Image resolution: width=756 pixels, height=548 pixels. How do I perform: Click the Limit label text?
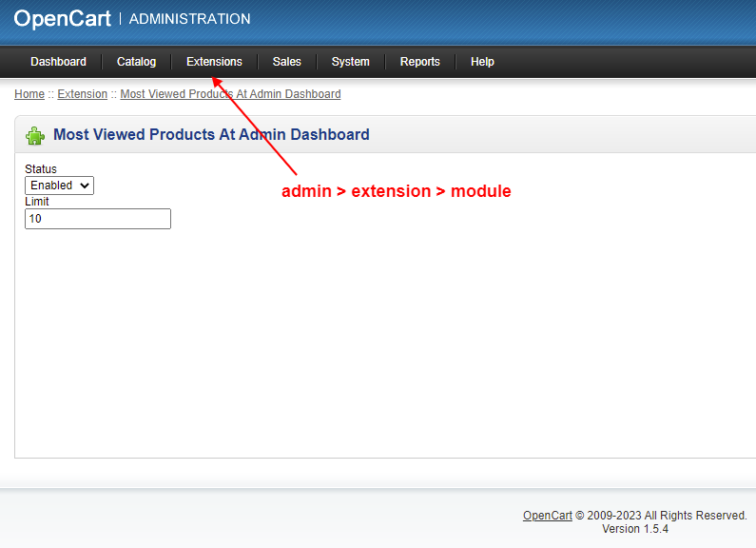point(37,202)
